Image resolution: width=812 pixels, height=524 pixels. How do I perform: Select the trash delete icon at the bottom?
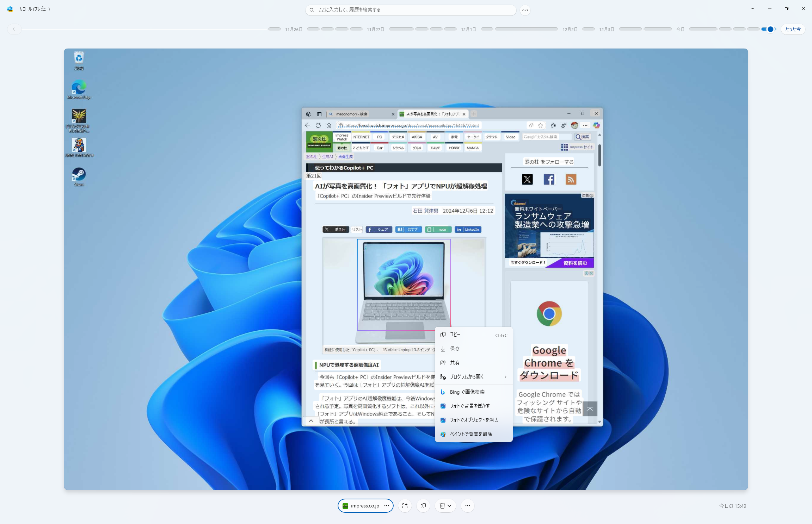coord(442,506)
